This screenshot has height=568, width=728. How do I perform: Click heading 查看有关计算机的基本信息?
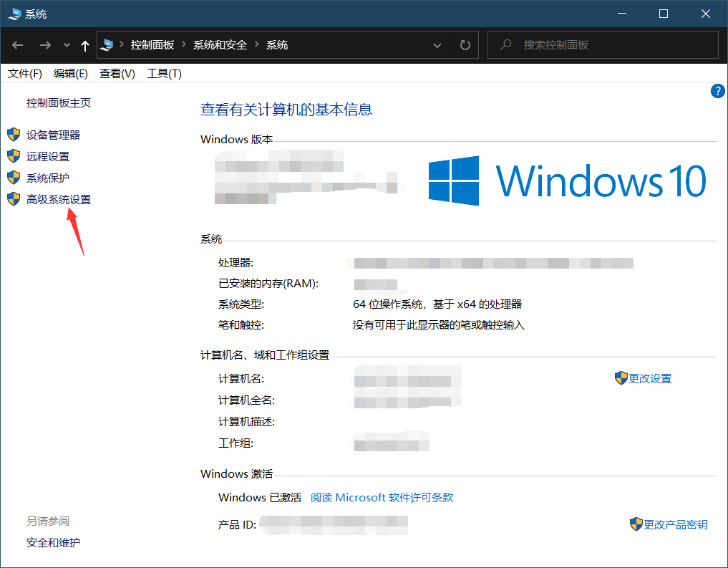[286, 110]
